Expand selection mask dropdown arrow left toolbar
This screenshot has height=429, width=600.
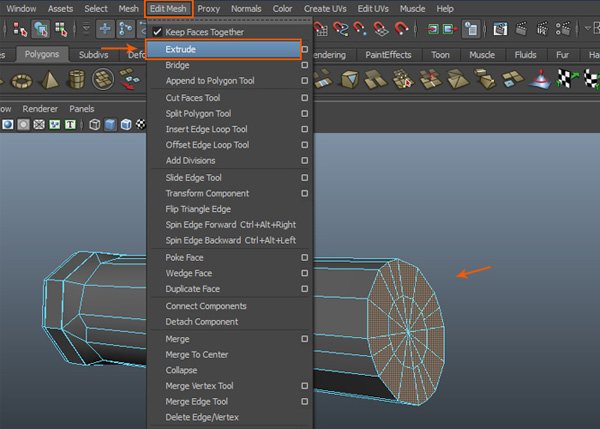point(86,28)
